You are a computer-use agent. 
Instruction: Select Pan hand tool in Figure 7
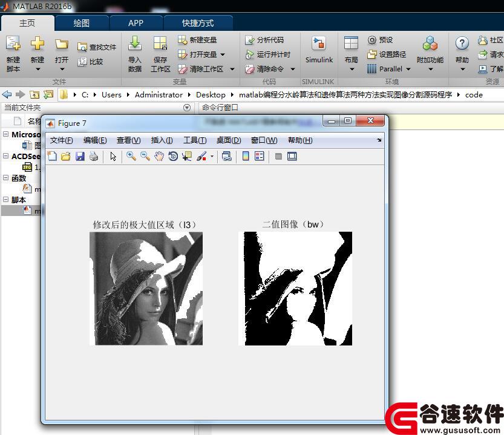(159, 157)
